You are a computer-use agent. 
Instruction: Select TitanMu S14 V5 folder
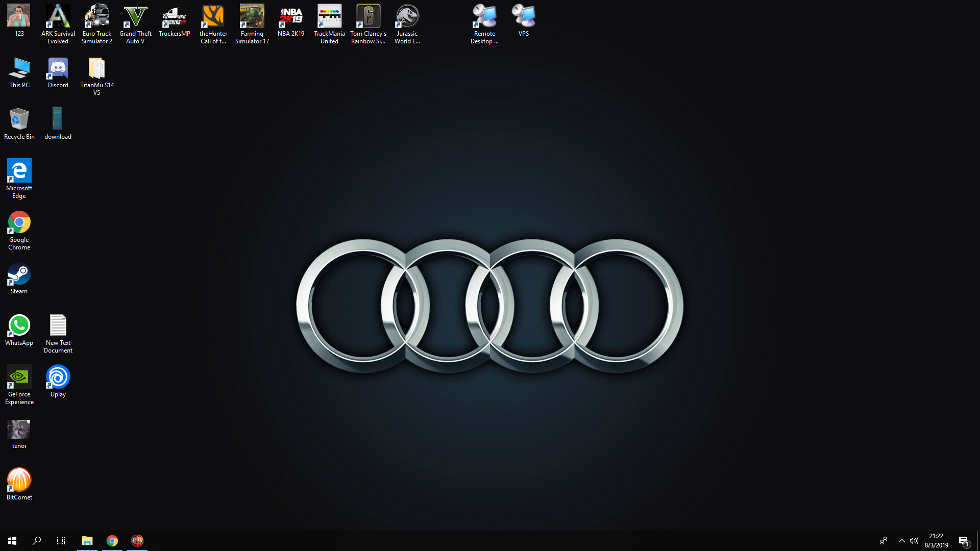[x=97, y=76]
